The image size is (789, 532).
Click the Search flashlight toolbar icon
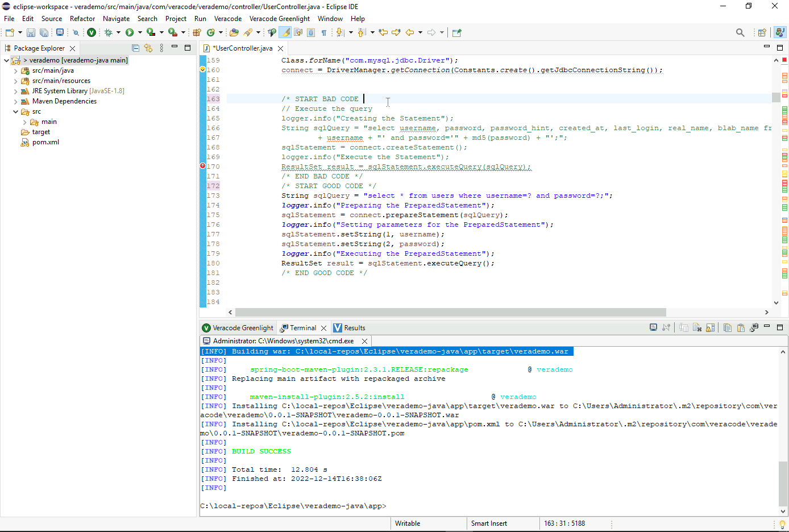[x=248, y=32]
